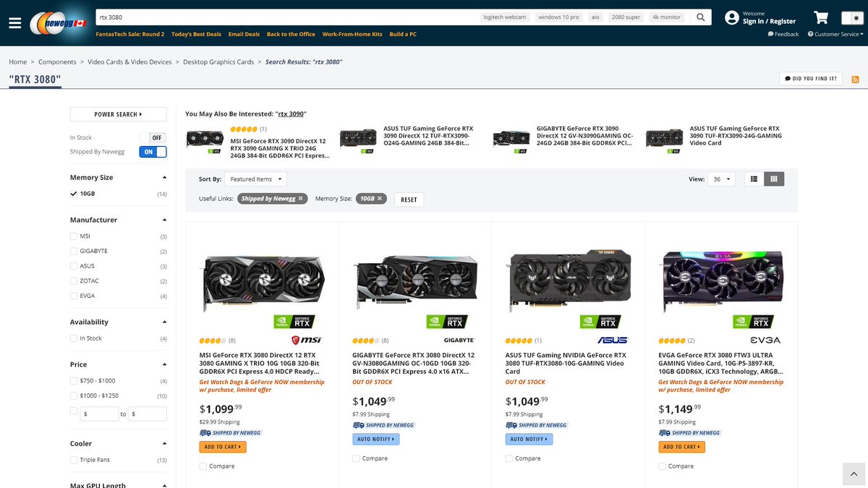This screenshot has width=868, height=488.
Task: Open Feedback link with speech icon
Action: point(783,34)
